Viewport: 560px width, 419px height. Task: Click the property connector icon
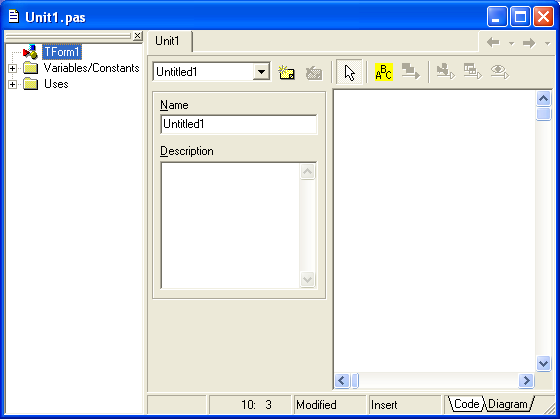446,71
